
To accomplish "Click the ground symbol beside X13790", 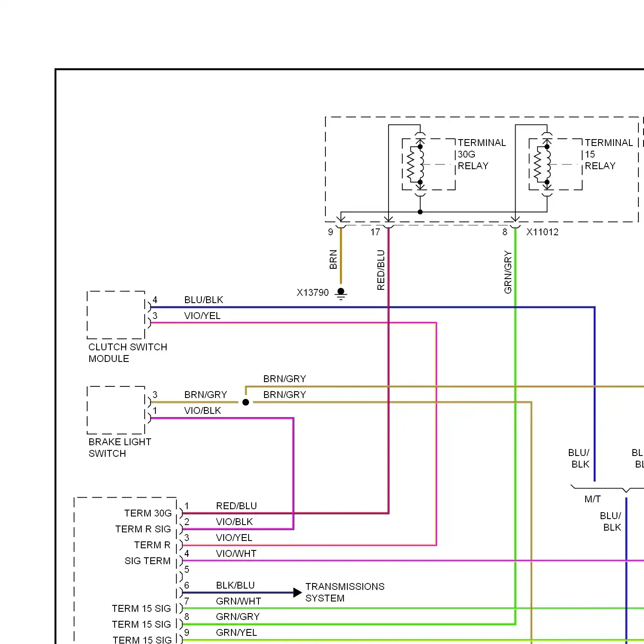I will [341, 294].
